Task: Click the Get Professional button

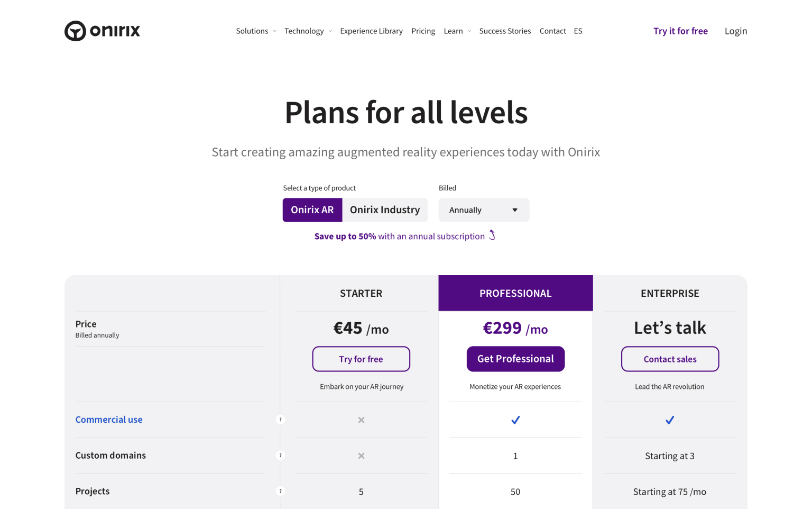Action: 515,359
